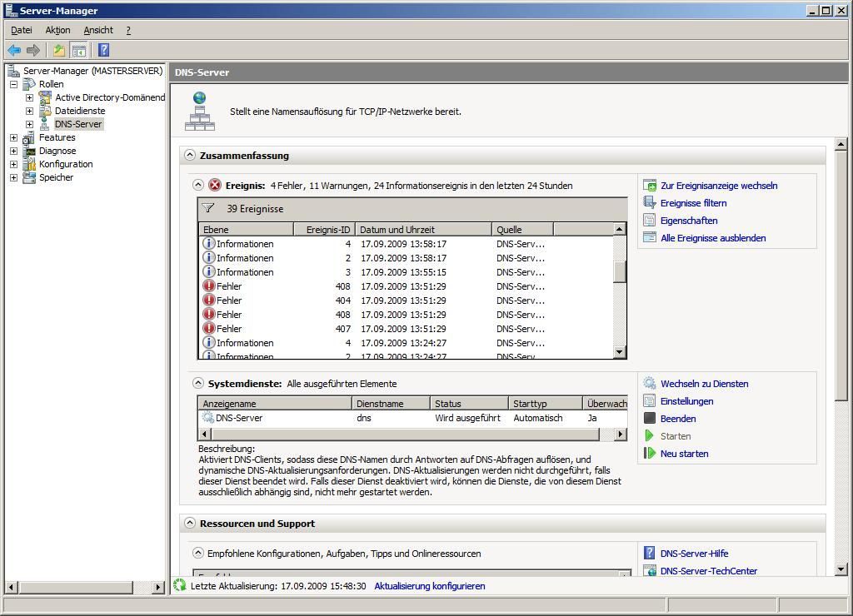Expand the Diagnose tree node

tap(13, 152)
